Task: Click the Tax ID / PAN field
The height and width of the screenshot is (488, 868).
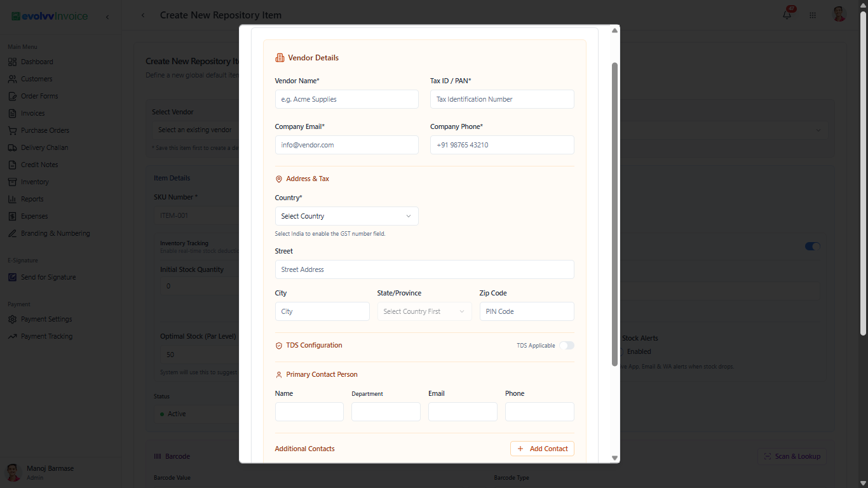Action: coord(502,99)
